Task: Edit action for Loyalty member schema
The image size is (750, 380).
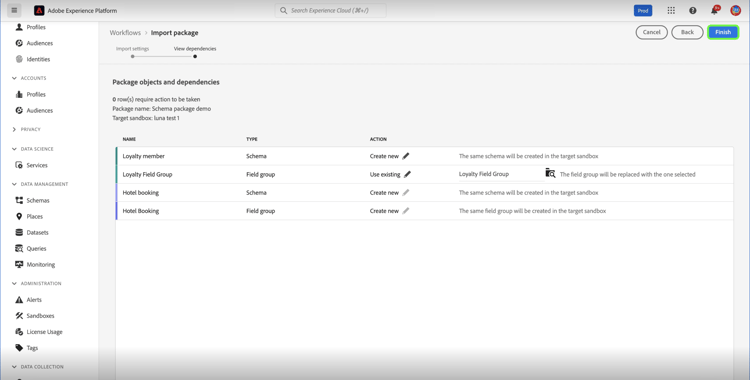Action: [406, 156]
